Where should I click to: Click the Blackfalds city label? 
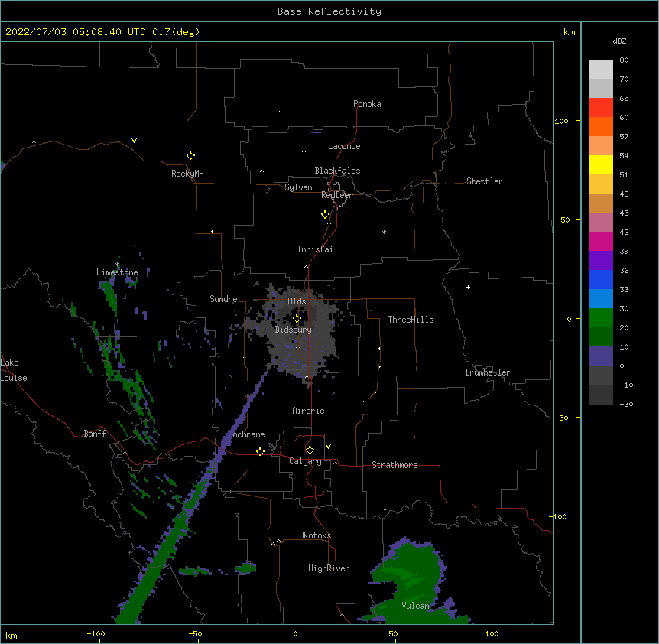(x=337, y=171)
